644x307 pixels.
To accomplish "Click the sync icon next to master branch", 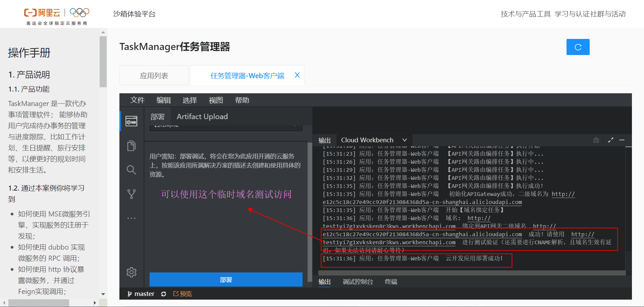I will tap(164, 294).
